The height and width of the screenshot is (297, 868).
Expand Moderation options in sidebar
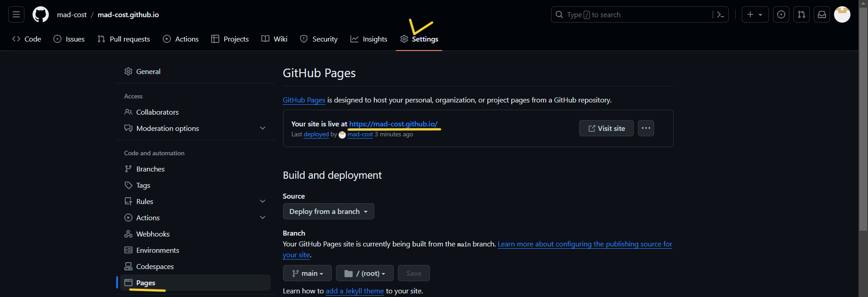pos(262,128)
